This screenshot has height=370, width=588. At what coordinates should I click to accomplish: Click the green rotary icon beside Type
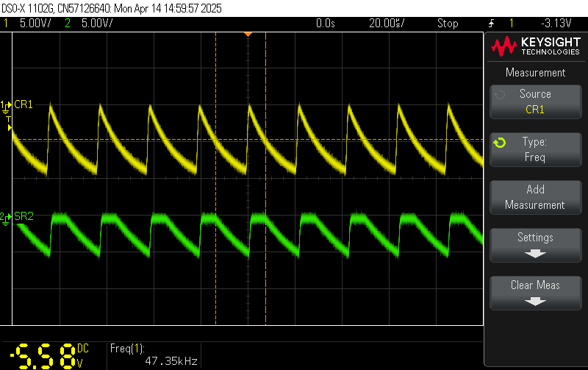(499, 142)
